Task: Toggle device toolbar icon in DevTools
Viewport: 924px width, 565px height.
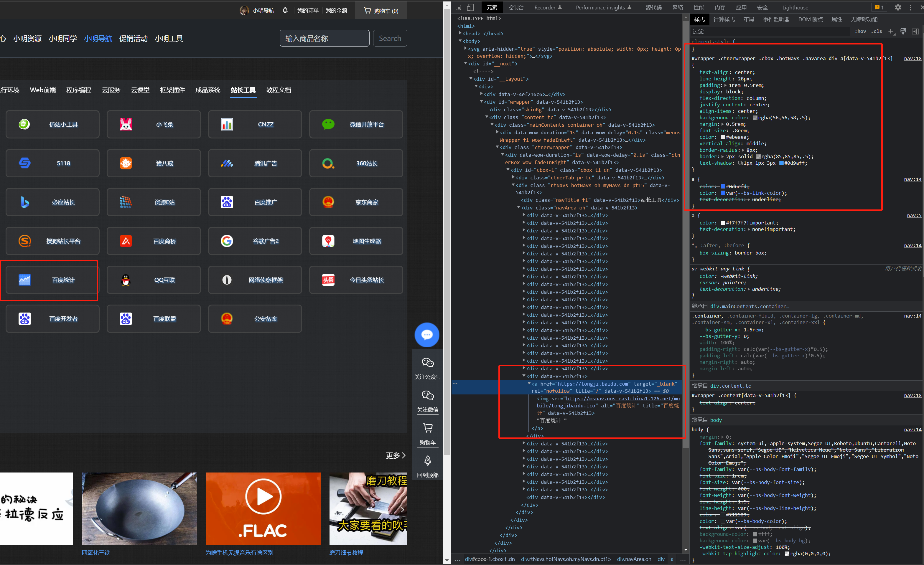Action: (471, 7)
